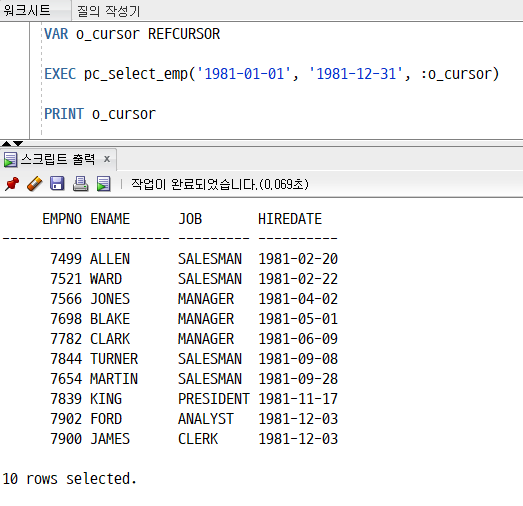Switch to the 질의 작성기 tab
This screenshot has width=523, height=506.
[x=108, y=11]
